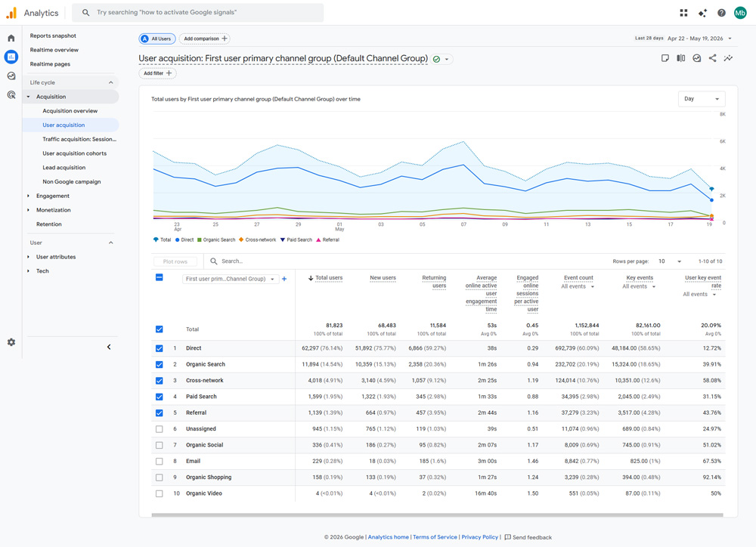Click the Analytics logo
The height and width of the screenshot is (547, 756).
pyautogui.click(x=11, y=13)
